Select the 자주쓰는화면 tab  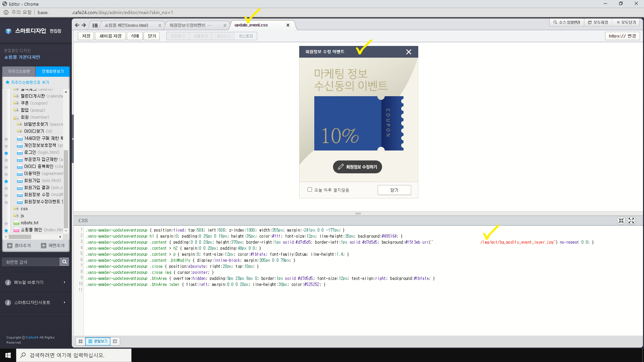point(19,71)
